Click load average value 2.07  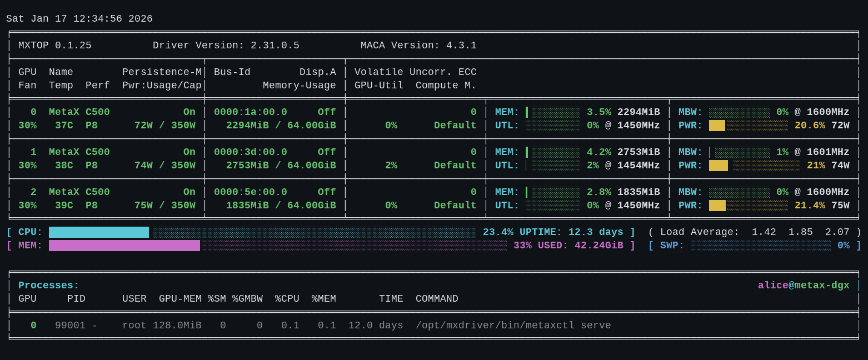(837, 232)
